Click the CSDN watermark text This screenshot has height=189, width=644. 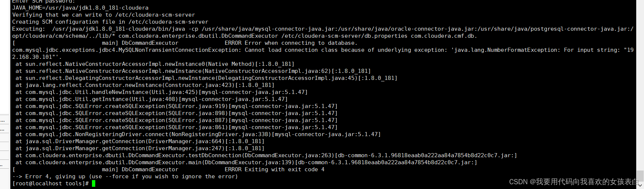click(x=573, y=182)
